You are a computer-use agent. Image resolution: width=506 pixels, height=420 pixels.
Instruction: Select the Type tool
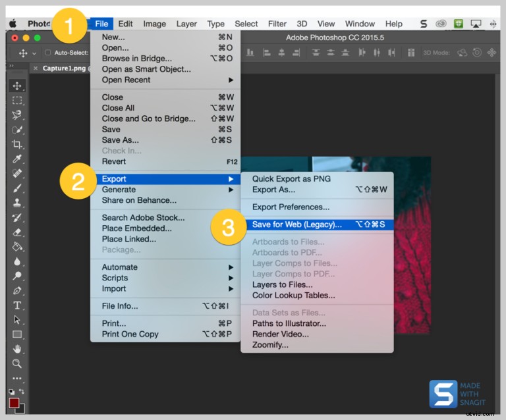[x=17, y=305]
